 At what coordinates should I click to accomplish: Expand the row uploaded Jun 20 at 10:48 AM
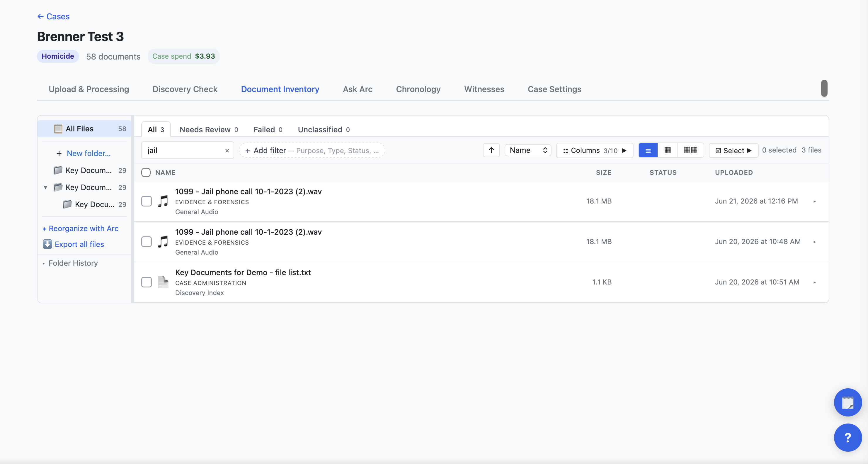[814, 242]
